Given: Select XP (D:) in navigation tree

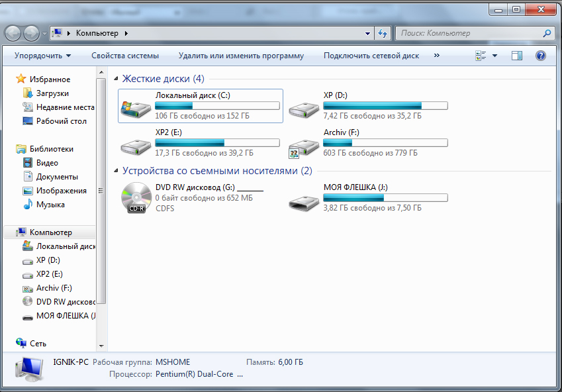Looking at the screenshot, I should [x=41, y=260].
